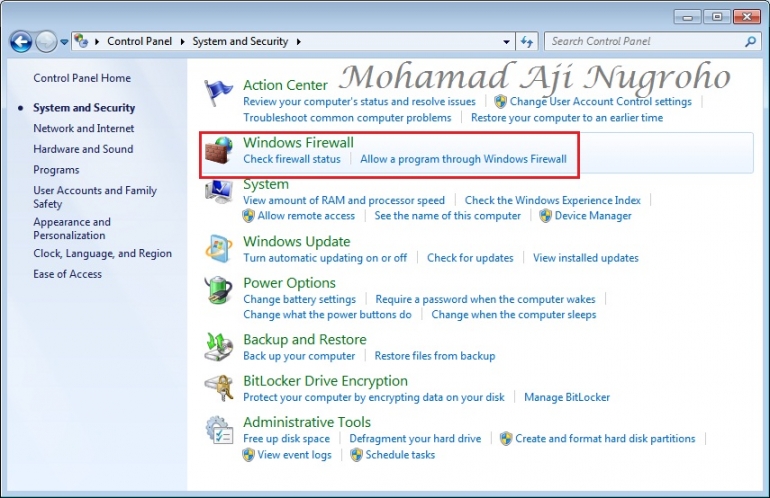Open Clock, Language, and Region
The image size is (770, 498).
(103, 253)
